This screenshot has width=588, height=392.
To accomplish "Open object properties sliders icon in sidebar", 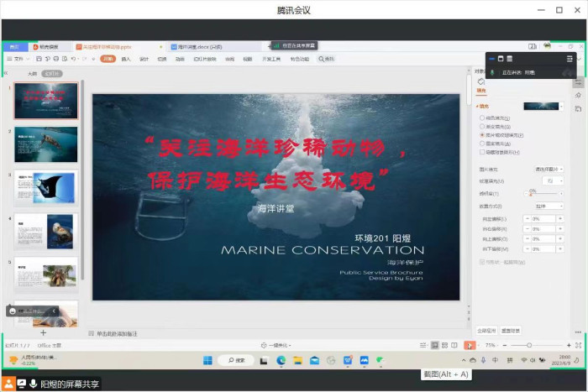I will click(x=578, y=82).
